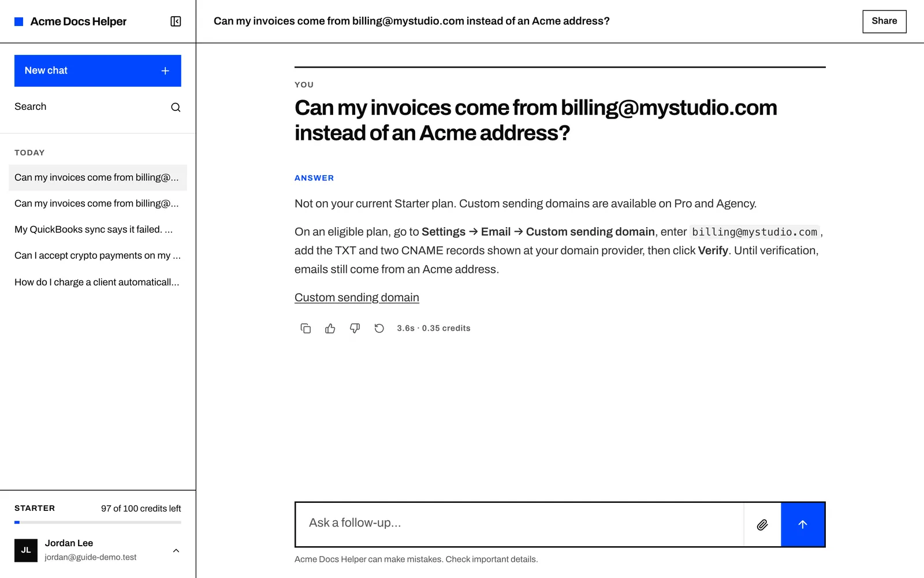Click the Share button
924x578 pixels.
coord(884,21)
